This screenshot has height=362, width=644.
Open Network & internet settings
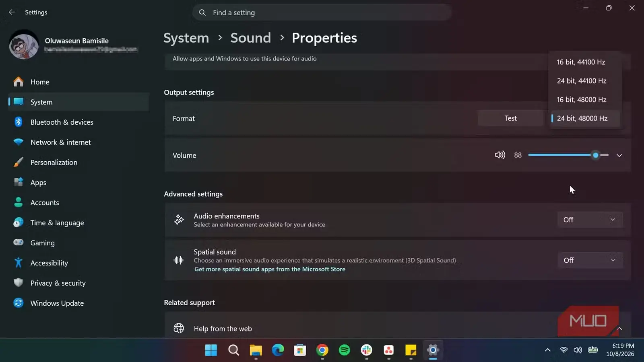[79, 142]
